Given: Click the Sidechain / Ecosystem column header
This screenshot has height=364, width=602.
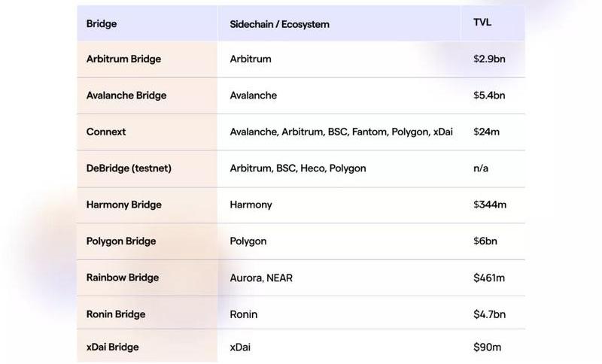Looking at the screenshot, I should pos(279,24).
